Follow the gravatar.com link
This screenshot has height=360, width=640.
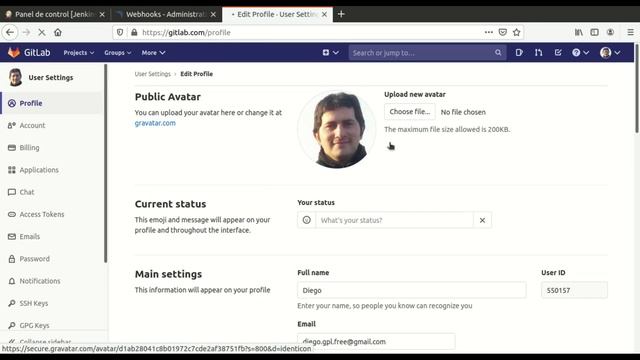(x=155, y=123)
